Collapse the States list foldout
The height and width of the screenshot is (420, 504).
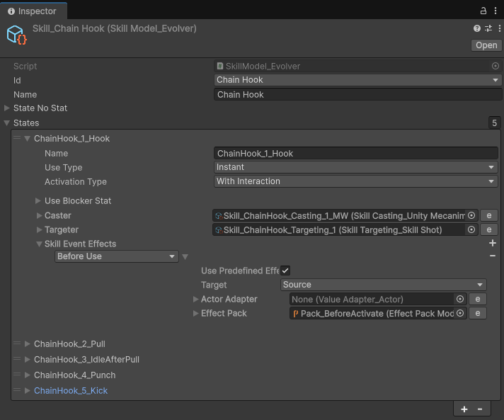point(7,123)
